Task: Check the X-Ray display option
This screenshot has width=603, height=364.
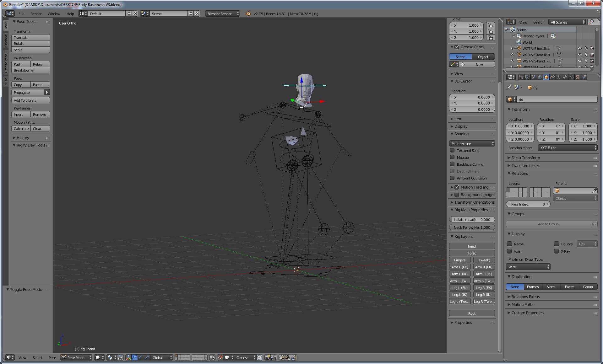Action: coord(556,251)
